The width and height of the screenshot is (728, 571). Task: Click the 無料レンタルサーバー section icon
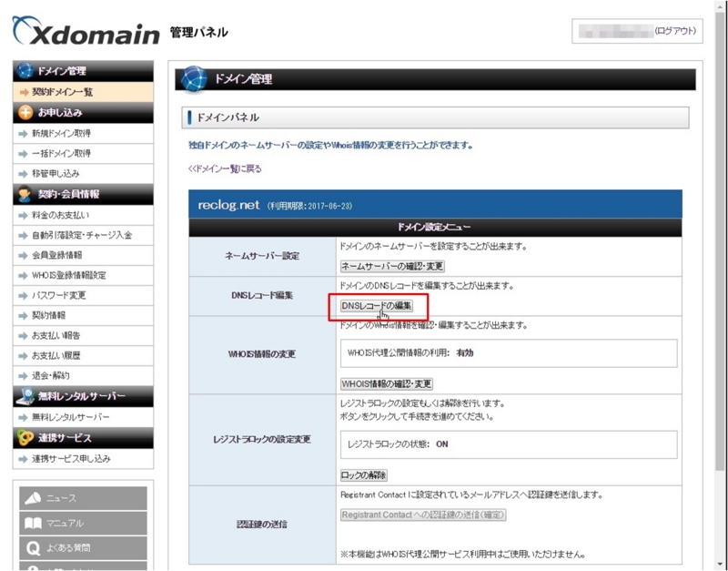(24, 396)
